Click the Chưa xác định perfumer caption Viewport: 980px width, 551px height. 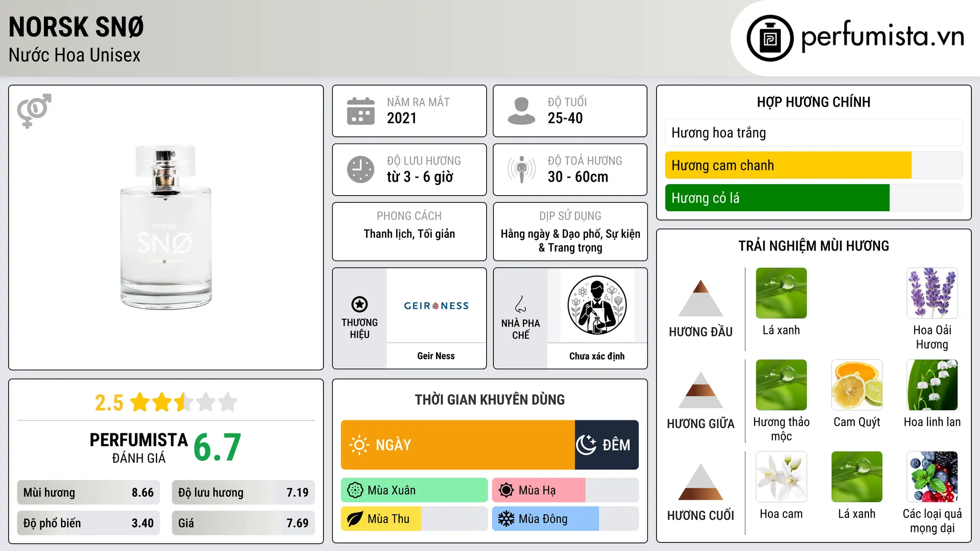597,356
